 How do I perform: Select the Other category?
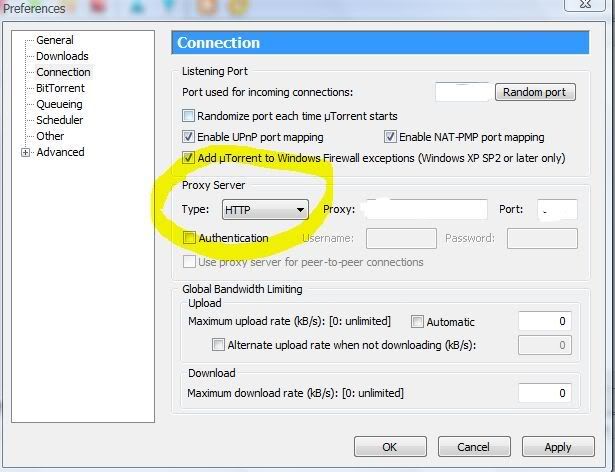tap(50, 136)
